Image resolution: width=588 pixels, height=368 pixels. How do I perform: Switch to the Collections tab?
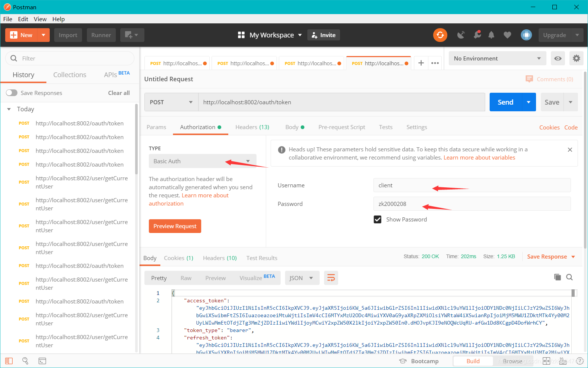70,75
